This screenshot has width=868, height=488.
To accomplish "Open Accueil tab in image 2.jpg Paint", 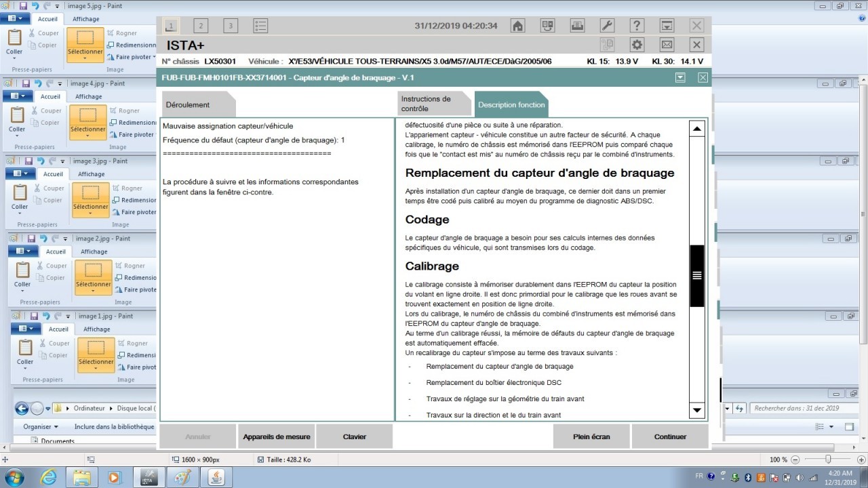I will pyautogui.click(x=56, y=251).
